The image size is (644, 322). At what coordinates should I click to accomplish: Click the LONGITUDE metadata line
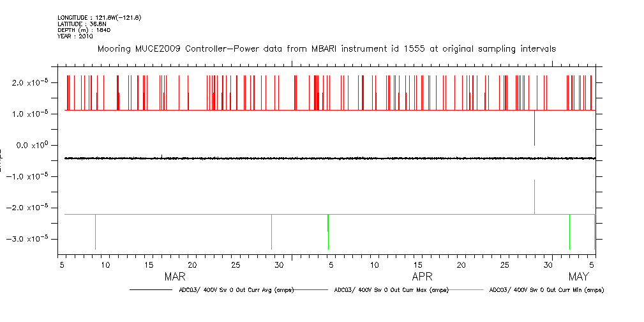tap(99, 17)
